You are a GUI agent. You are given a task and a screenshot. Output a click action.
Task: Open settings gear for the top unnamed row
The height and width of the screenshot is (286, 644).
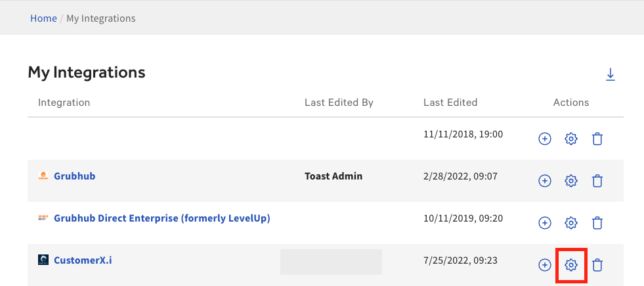571,139
